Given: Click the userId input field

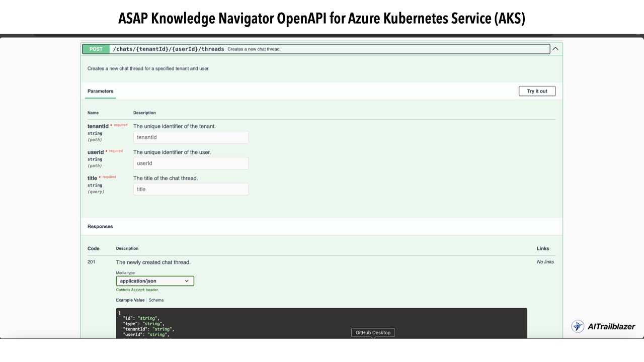Looking at the screenshot, I should 191,163.
